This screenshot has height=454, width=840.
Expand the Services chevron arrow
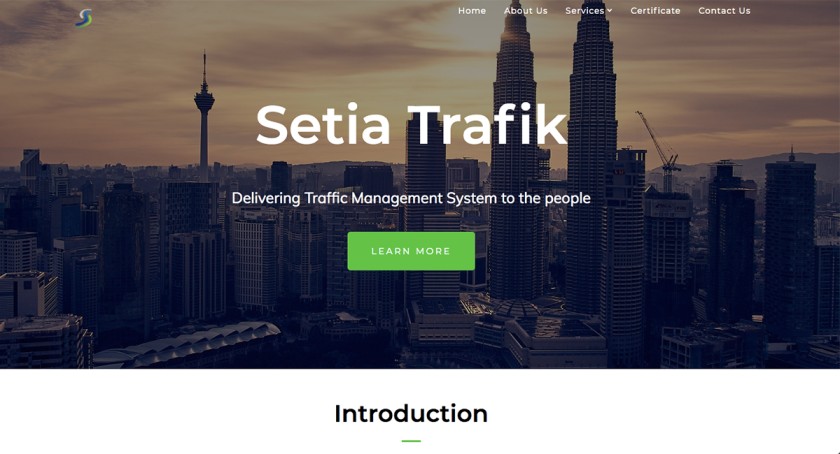pyautogui.click(x=610, y=11)
